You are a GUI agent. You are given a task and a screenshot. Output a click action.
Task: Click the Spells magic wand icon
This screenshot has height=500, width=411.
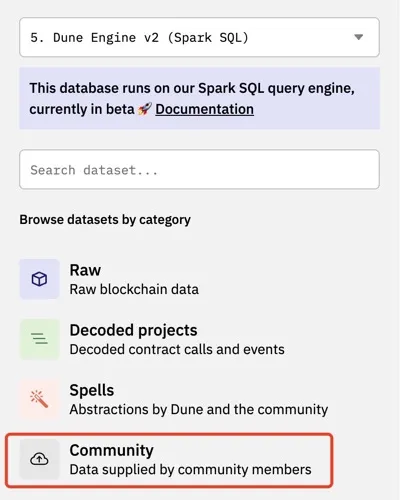pyautogui.click(x=39, y=399)
